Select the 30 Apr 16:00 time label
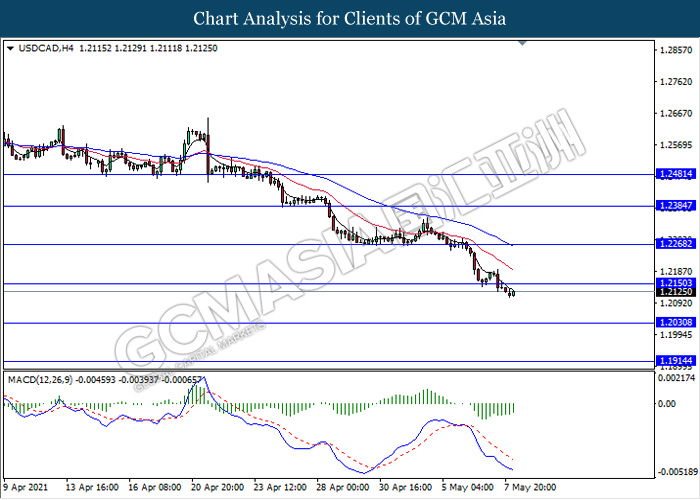Screen dimensions: 700x500 tap(406, 487)
